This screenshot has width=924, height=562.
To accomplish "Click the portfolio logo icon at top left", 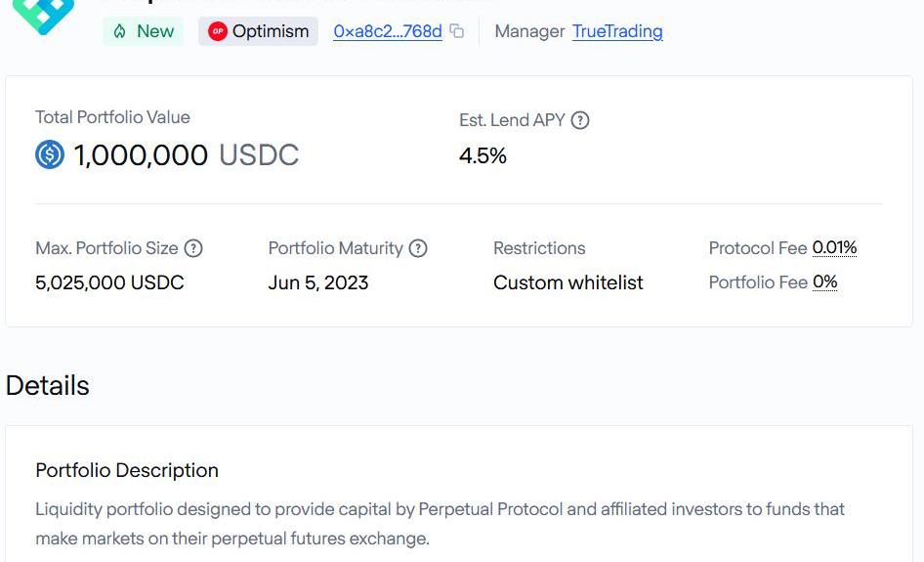I will pos(43,14).
